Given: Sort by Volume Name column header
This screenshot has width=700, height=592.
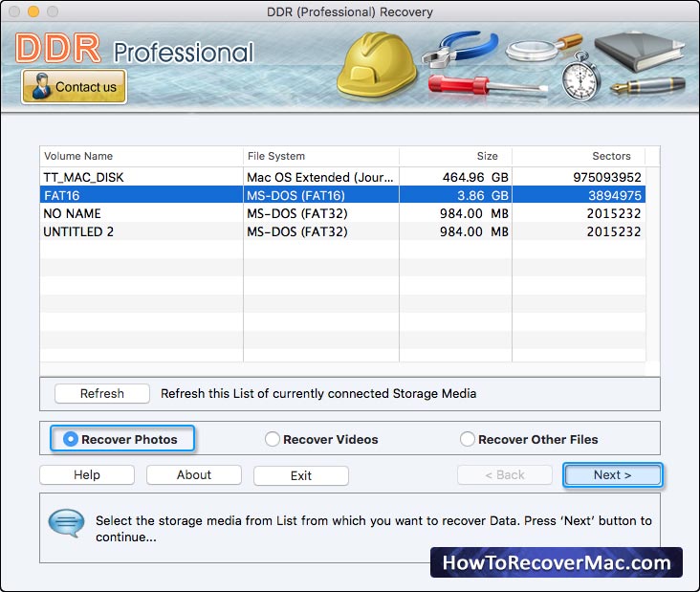Looking at the screenshot, I should coord(142,156).
